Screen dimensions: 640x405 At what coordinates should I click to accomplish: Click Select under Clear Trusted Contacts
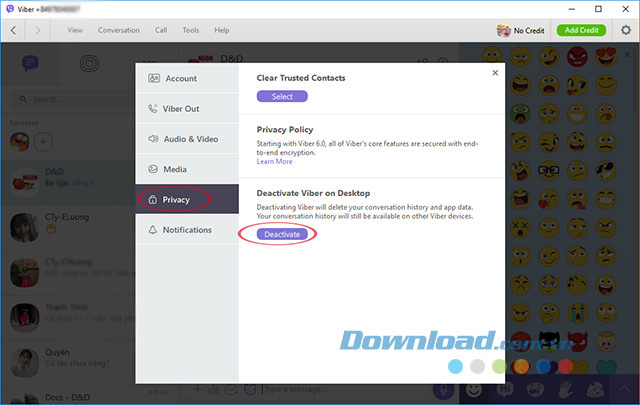click(x=282, y=96)
